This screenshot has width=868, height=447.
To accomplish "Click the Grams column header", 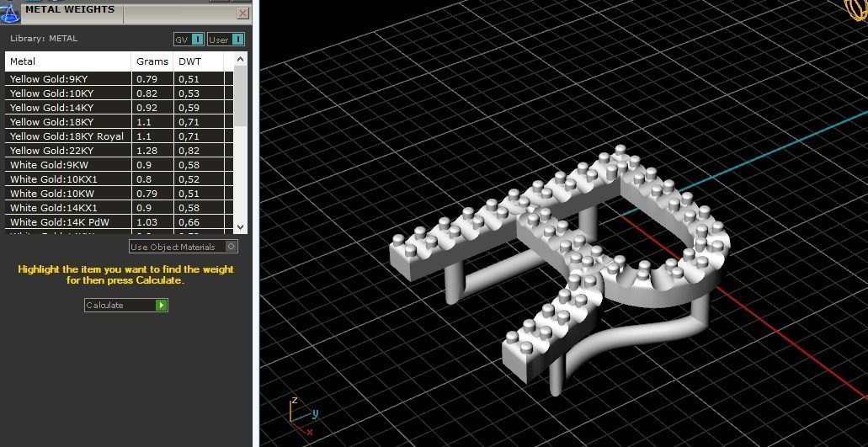I will click(152, 61).
